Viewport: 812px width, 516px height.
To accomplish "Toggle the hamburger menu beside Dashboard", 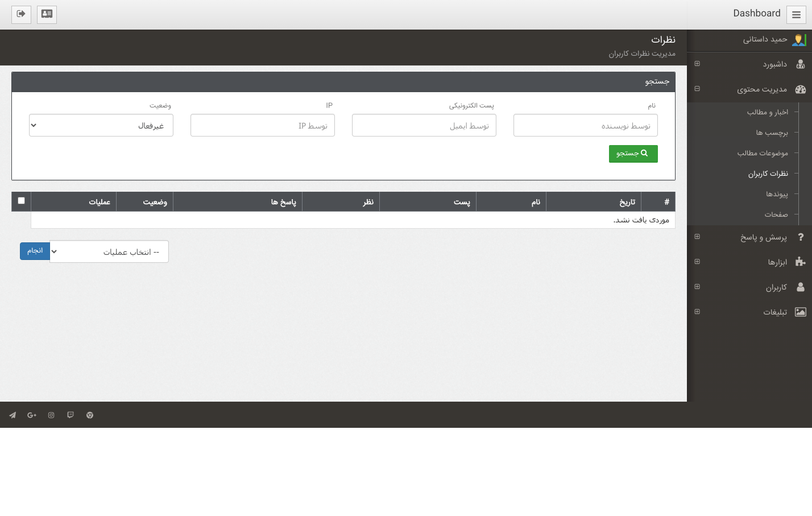I will 796,15.
